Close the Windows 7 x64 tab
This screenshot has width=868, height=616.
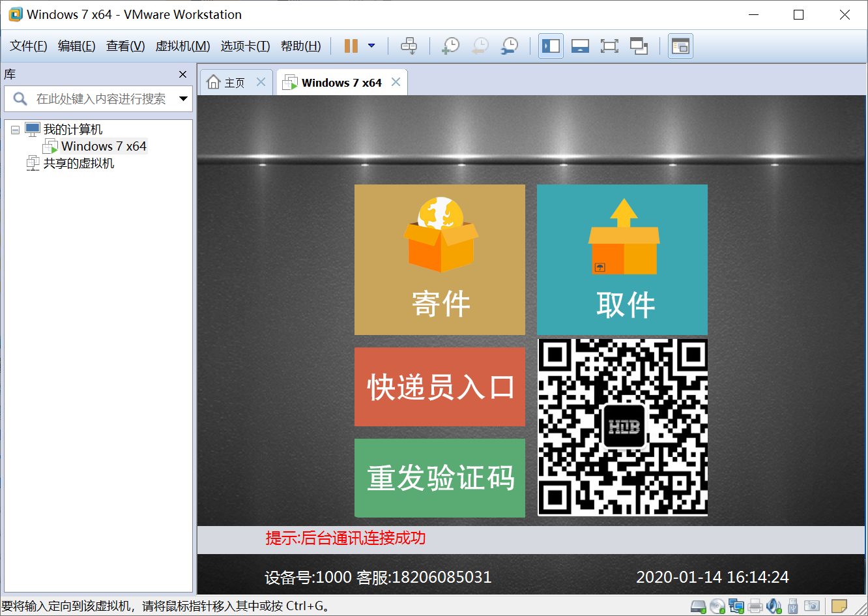[x=396, y=81]
